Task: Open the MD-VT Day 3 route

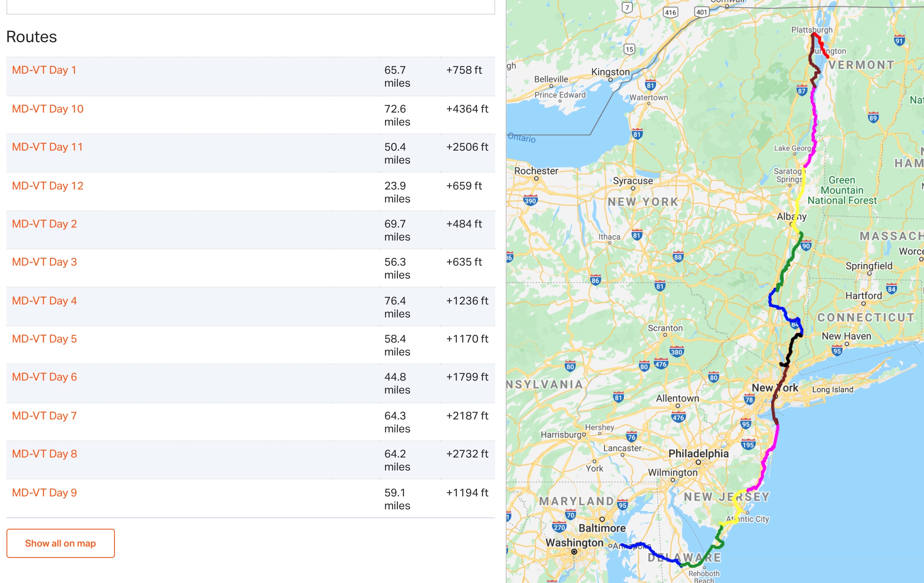Action: (45, 262)
